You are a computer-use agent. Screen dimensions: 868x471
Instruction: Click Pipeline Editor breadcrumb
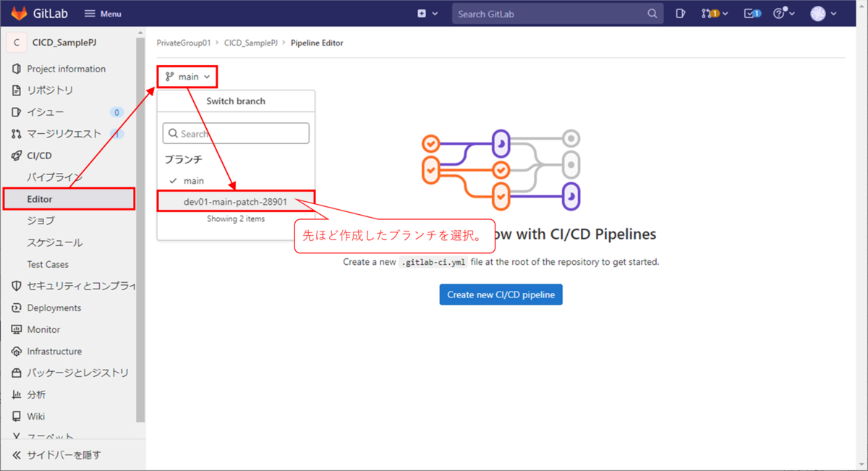coord(317,43)
